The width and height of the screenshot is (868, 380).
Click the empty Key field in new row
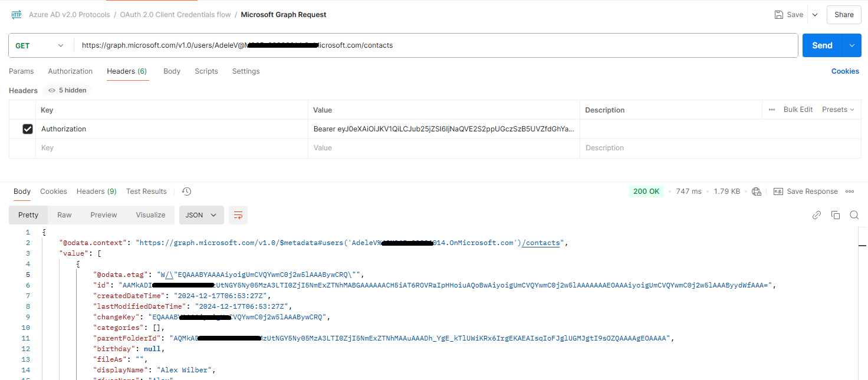click(172, 148)
